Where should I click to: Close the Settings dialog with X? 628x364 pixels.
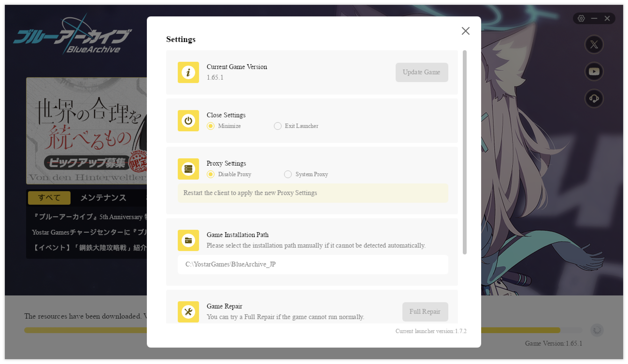(465, 31)
